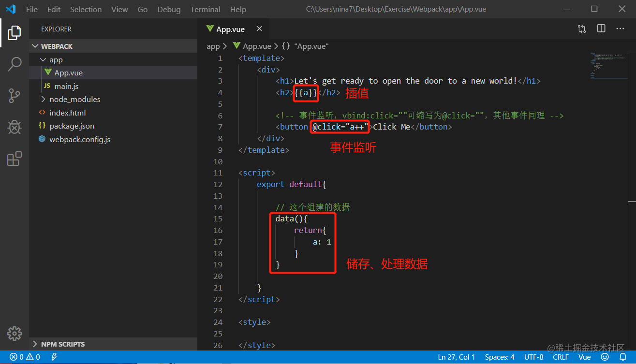
Task: Open the Selection menu
Action: (x=86, y=9)
